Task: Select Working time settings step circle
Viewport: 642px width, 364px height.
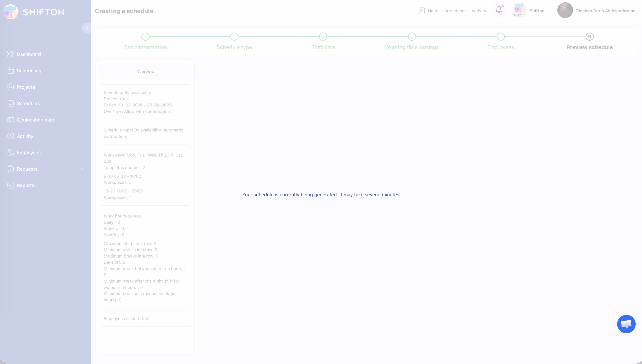Action: pyautogui.click(x=412, y=37)
